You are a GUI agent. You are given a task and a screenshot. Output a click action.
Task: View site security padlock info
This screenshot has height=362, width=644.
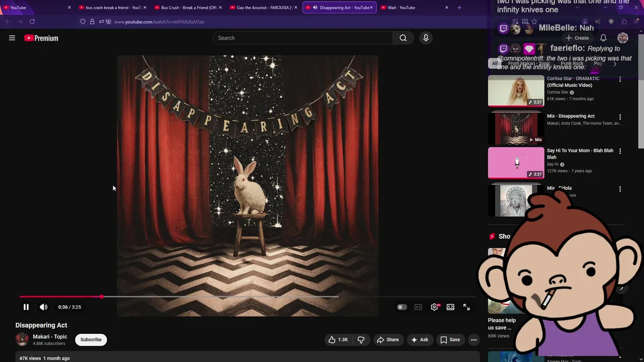click(x=92, y=22)
